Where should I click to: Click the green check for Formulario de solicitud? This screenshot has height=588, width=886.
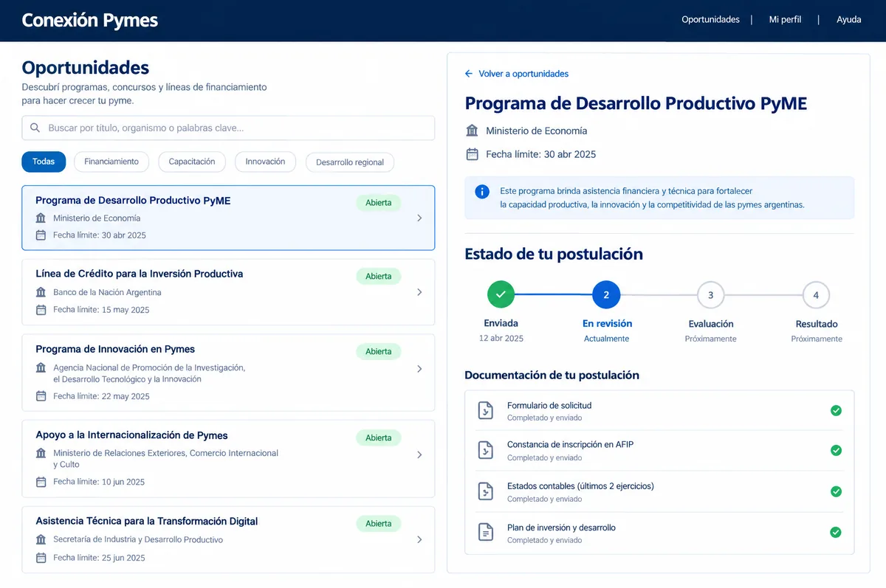tap(836, 410)
